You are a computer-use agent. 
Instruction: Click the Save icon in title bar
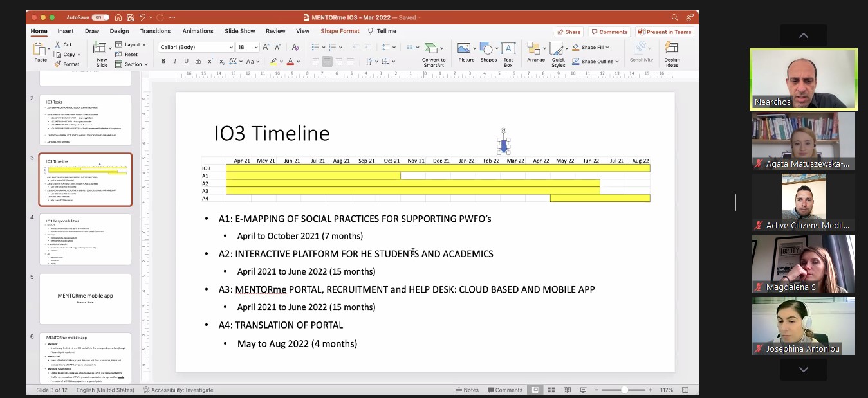[131, 17]
